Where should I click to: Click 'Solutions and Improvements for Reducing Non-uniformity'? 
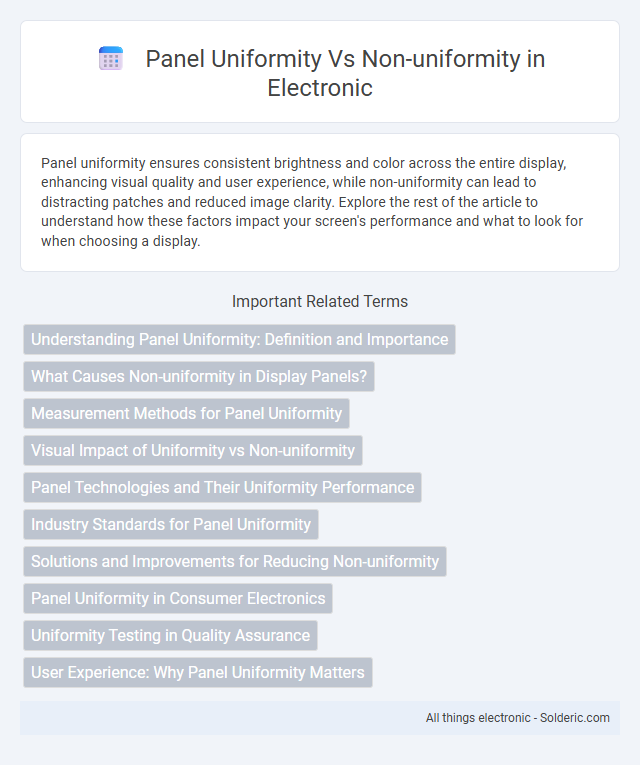click(235, 562)
